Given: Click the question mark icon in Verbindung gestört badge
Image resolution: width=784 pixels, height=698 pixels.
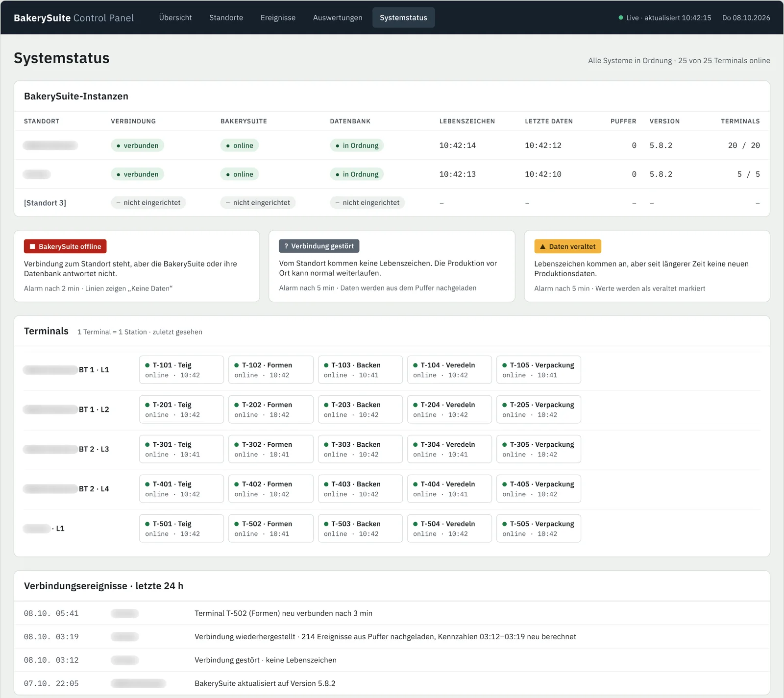Looking at the screenshot, I should pyautogui.click(x=286, y=246).
